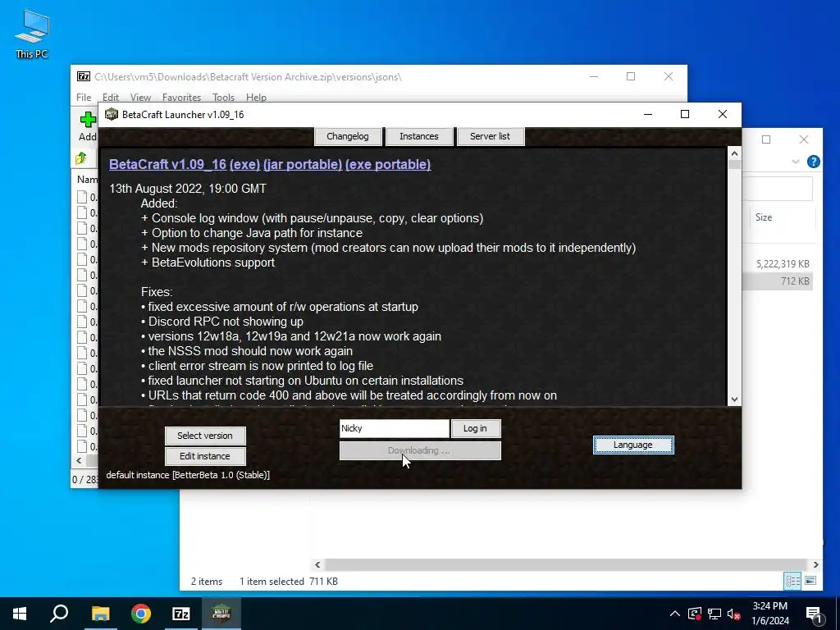Viewport: 840px width, 630px height.
Task: Click the default instance status text
Action: point(188,475)
